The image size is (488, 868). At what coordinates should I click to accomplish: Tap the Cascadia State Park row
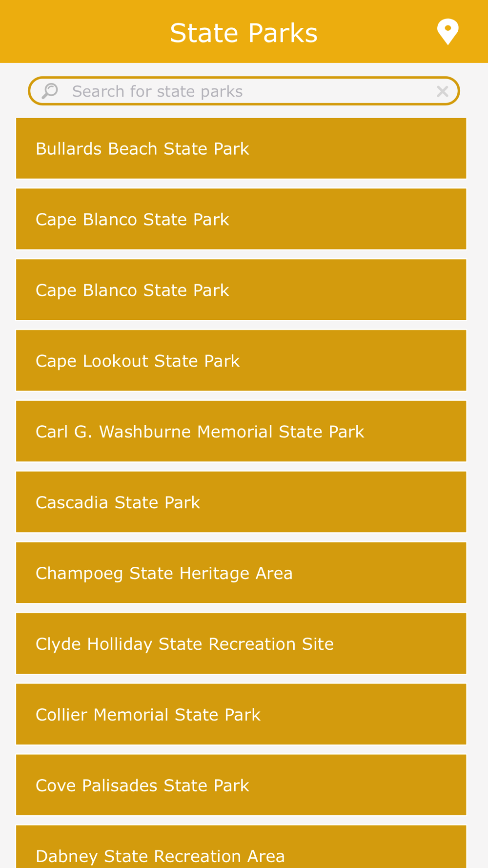241,502
